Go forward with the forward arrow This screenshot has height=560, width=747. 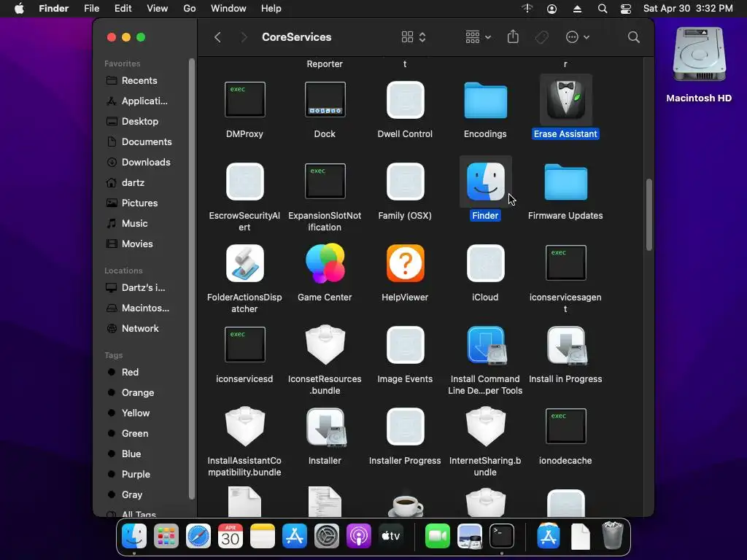coord(244,37)
